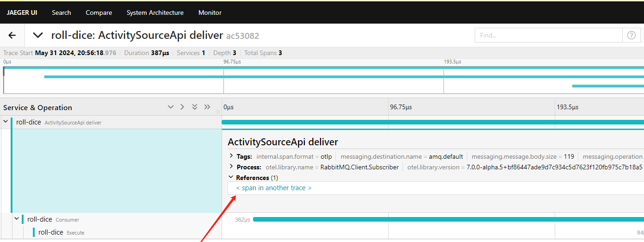Image resolution: width=644 pixels, height=242 pixels.
Task: Expand the Tags section
Action: pyautogui.click(x=232, y=157)
